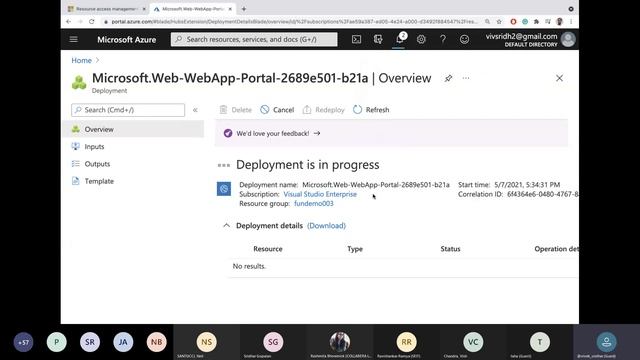The image size is (640, 360).
Task: Focus the Search resources, services, and docs box
Action: pos(254,39)
